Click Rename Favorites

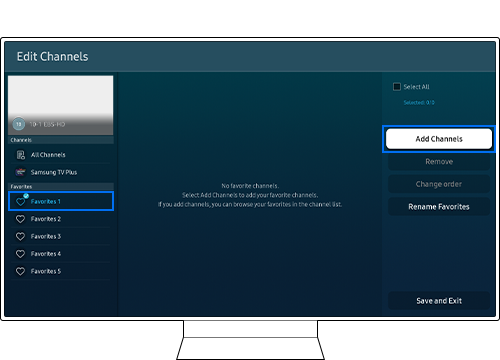[439, 207]
